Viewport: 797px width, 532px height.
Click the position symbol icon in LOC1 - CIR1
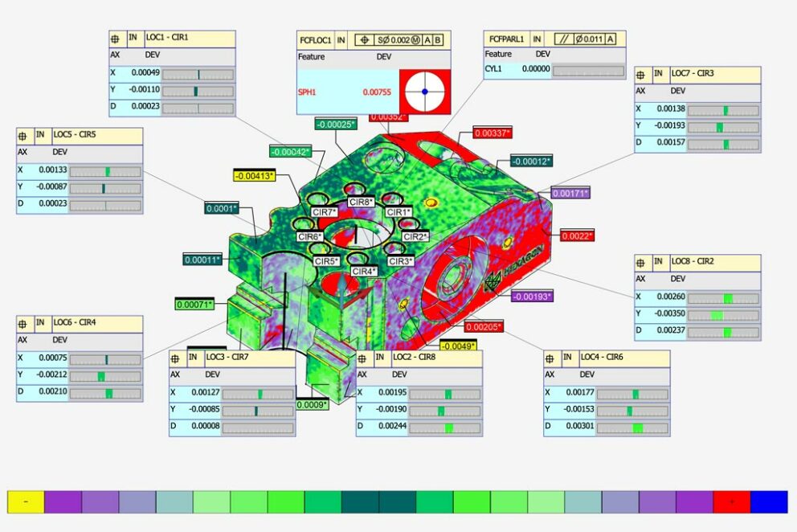point(116,38)
